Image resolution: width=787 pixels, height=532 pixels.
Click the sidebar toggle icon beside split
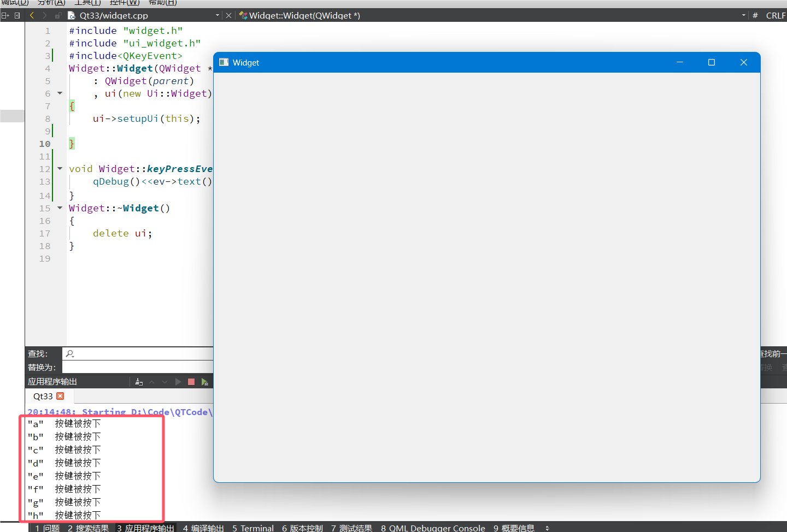click(17, 15)
